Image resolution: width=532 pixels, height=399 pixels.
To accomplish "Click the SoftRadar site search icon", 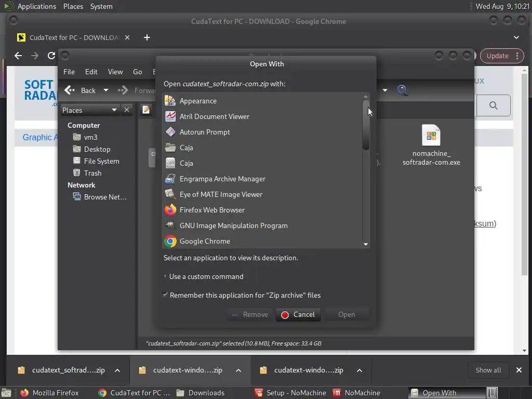I will [x=494, y=105].
